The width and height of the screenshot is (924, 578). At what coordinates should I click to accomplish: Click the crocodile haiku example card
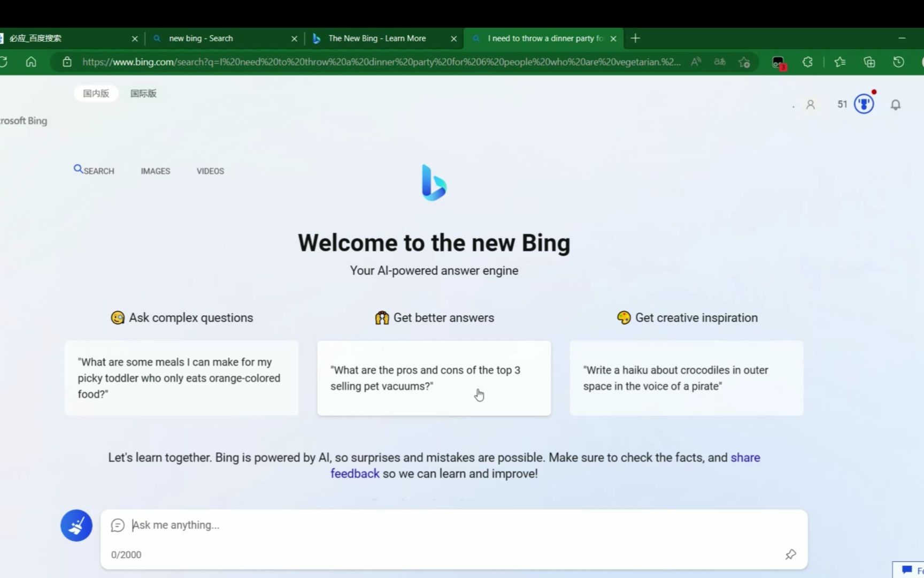tap(687, 378)
